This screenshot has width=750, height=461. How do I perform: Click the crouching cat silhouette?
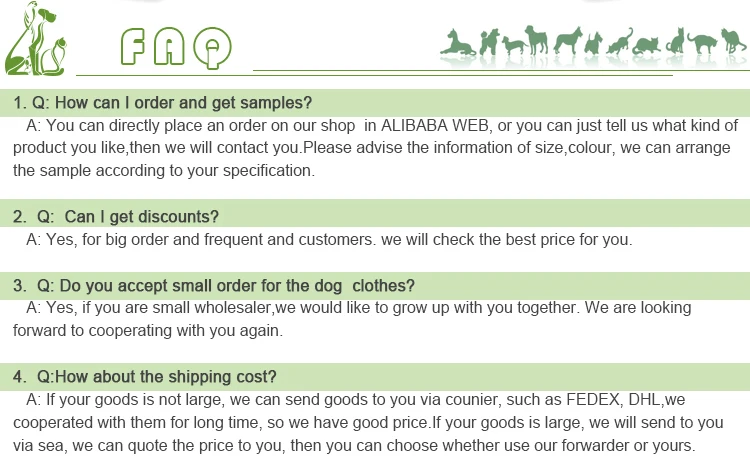click(x=646, y=45)
